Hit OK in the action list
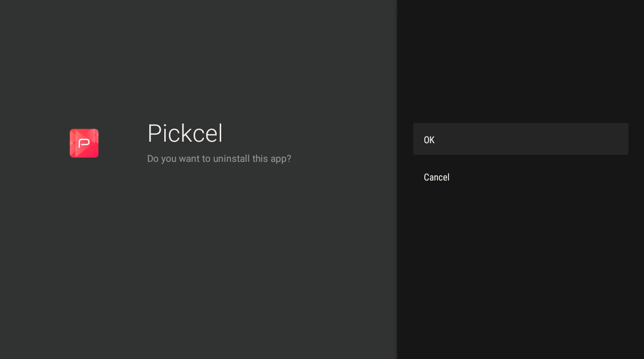 [520, 139]
